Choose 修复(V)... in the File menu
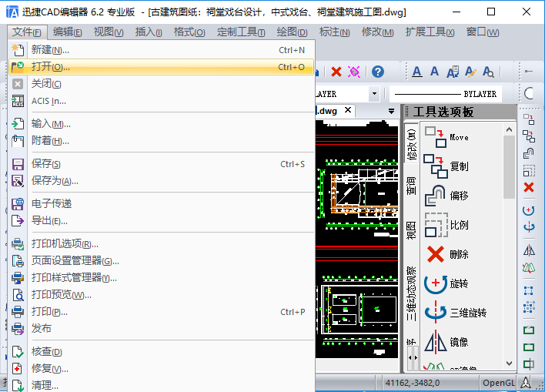Viewport: 545px width, 392px height. 162,369
